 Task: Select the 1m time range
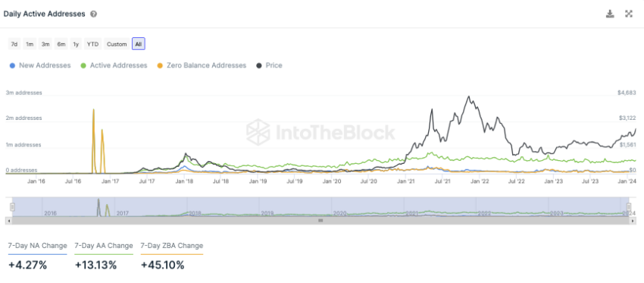point(30,44)
